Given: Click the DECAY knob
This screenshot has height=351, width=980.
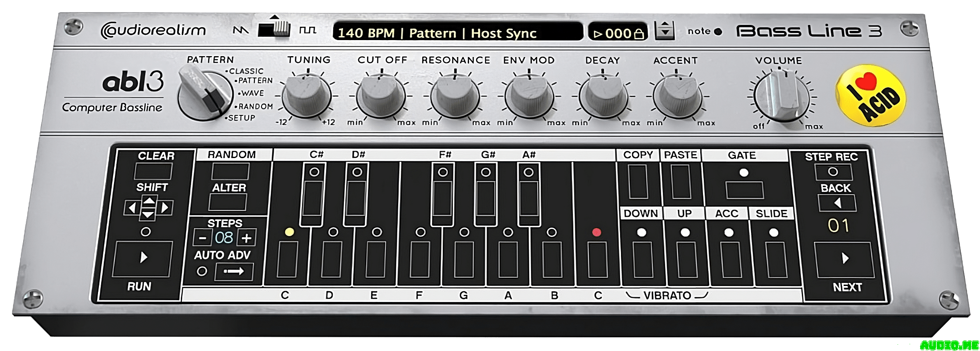Looking at the screenshot, I should (x=603, y=95).
